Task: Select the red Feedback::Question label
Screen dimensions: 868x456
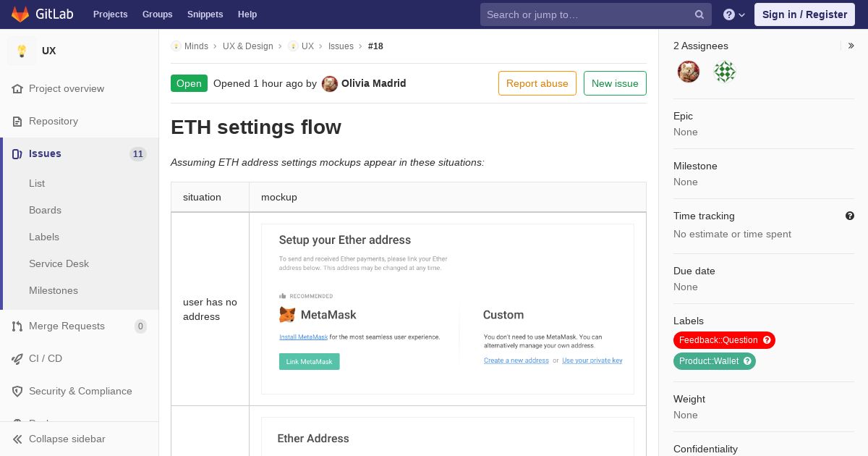Action: point(718,340)
